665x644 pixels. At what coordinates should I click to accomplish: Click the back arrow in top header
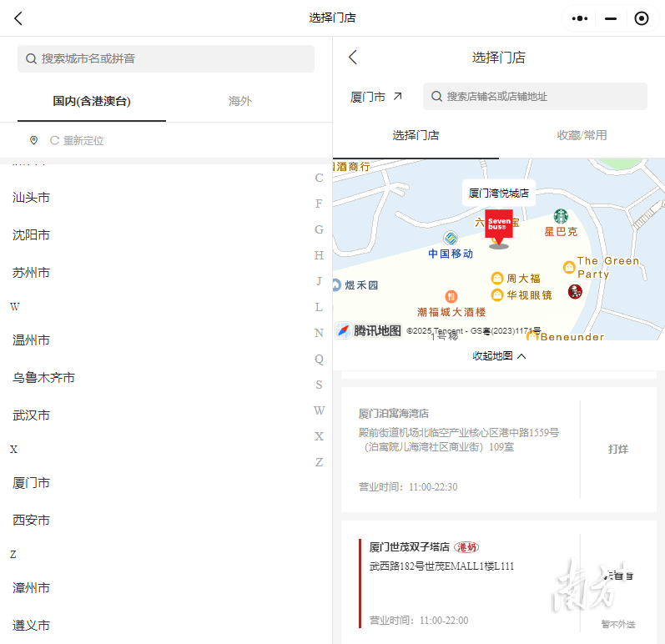click(18, 18)
